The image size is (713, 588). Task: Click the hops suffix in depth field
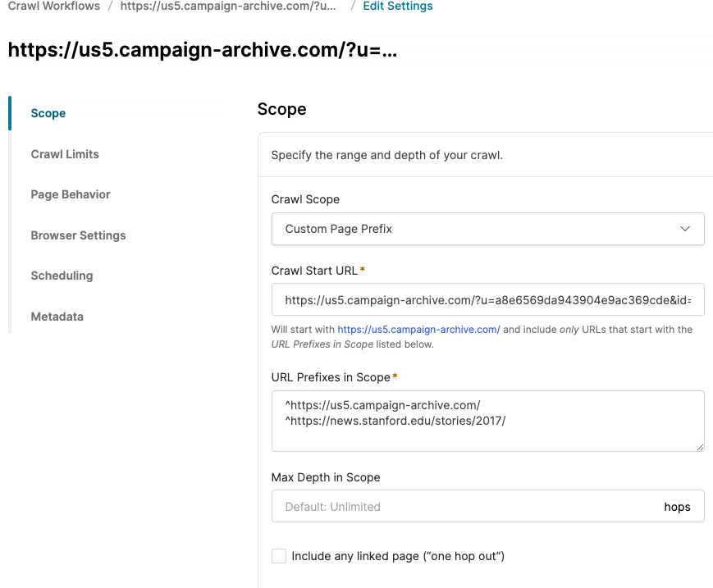click(677, 507)
